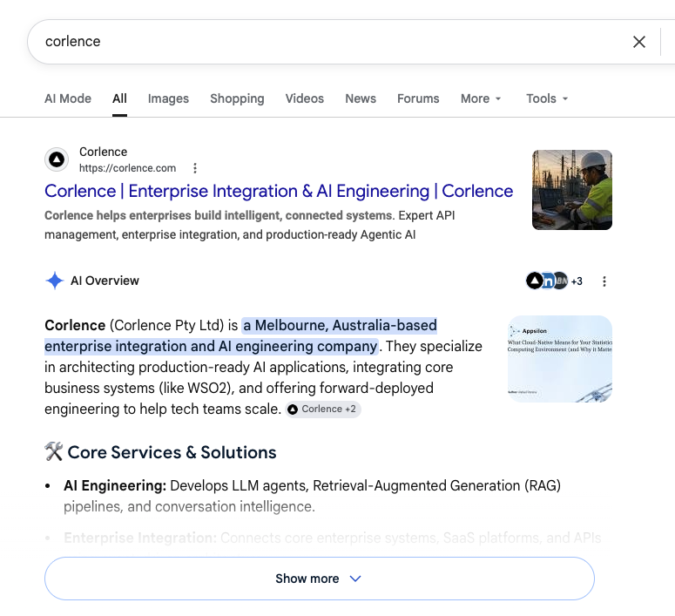Viewport: 675px width, 616px height.
Task: Open AI Overview three-dot options menu
Action: (604, 281)
